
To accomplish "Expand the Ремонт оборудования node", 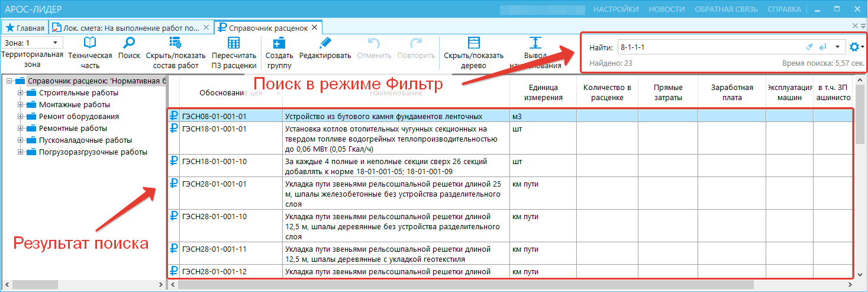I will tap(20, 116).
